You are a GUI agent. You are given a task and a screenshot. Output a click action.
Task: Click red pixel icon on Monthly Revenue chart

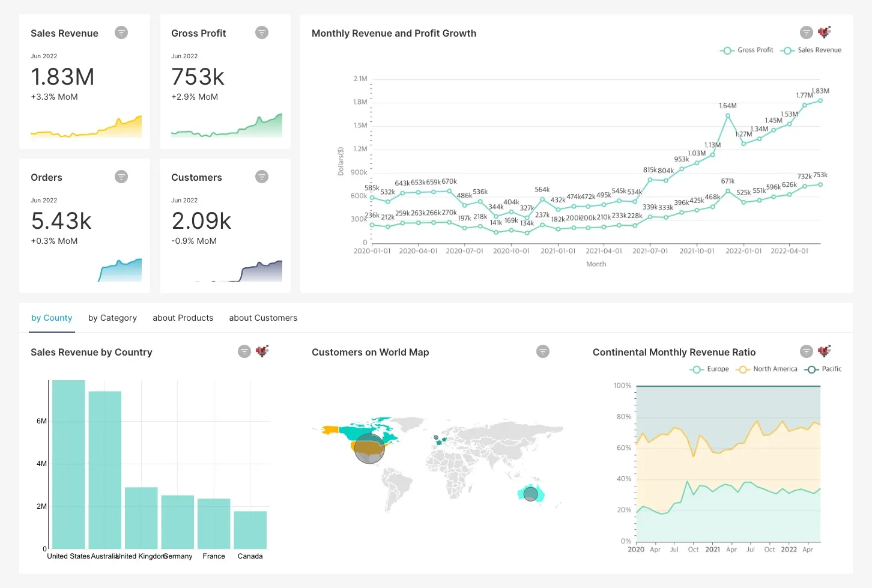(825, 32)
